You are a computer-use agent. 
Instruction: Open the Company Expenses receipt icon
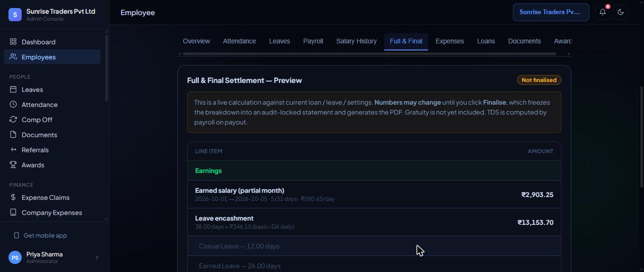coord(13,213)
